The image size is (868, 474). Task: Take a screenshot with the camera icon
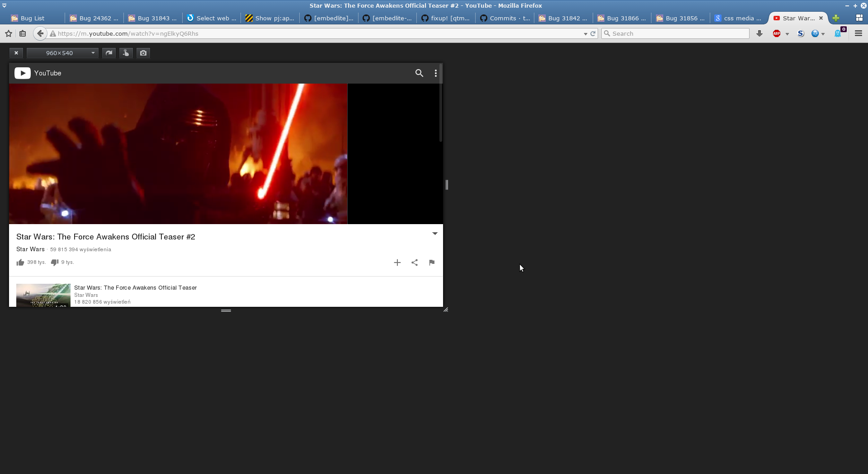[143, 53]
